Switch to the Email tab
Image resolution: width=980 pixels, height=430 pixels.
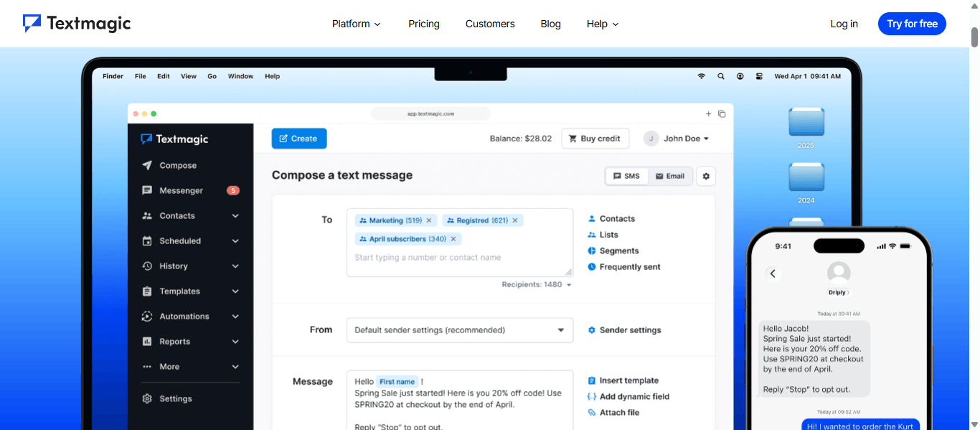coord(671,176)
